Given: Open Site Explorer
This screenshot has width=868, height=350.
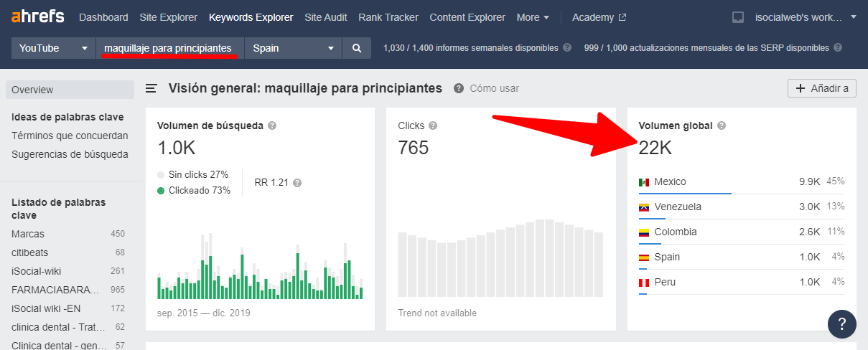Looking at the screenshot, I should tap(169, 17).
